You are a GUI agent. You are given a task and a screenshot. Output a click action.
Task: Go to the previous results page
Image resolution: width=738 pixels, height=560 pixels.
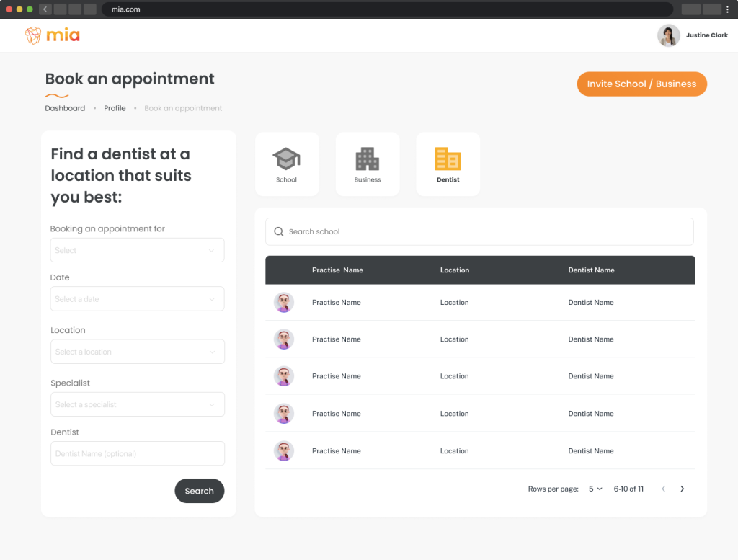(663, 489)
